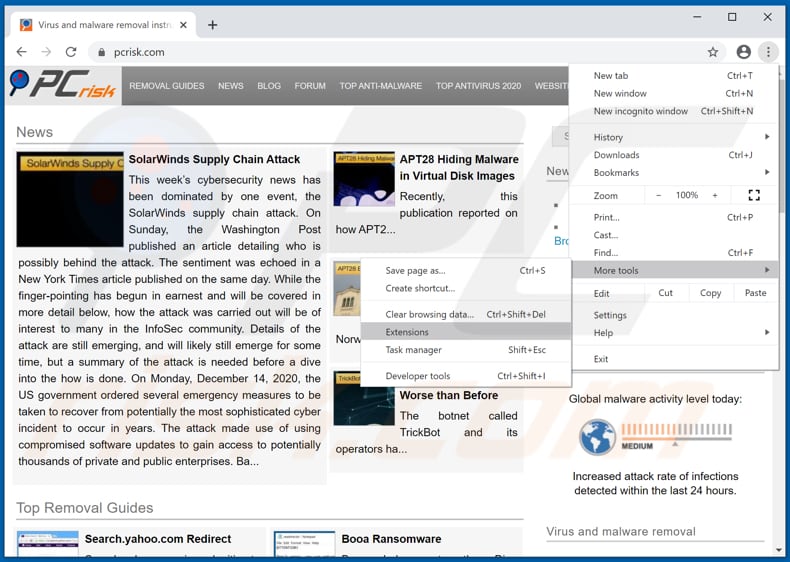Screen dimensions: 790x562
Task: Open the SolarWinds Supply Chain Attack article
Action: point(214,159)
